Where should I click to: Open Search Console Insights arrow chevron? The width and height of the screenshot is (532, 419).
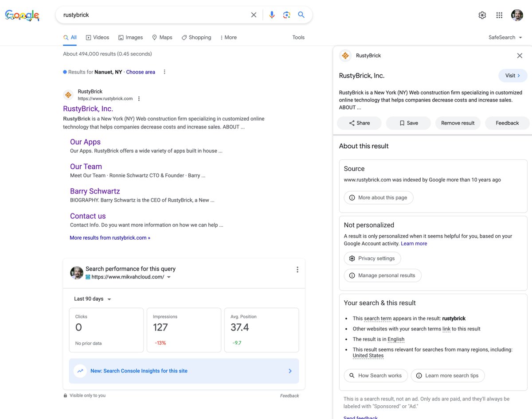[x=290, y=371]
